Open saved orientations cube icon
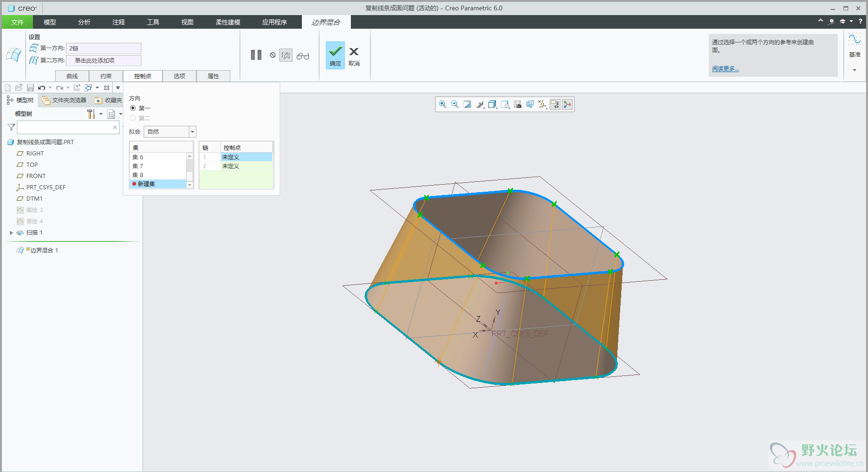This screenshot has height=472, width=868. [x=493, y=104]
